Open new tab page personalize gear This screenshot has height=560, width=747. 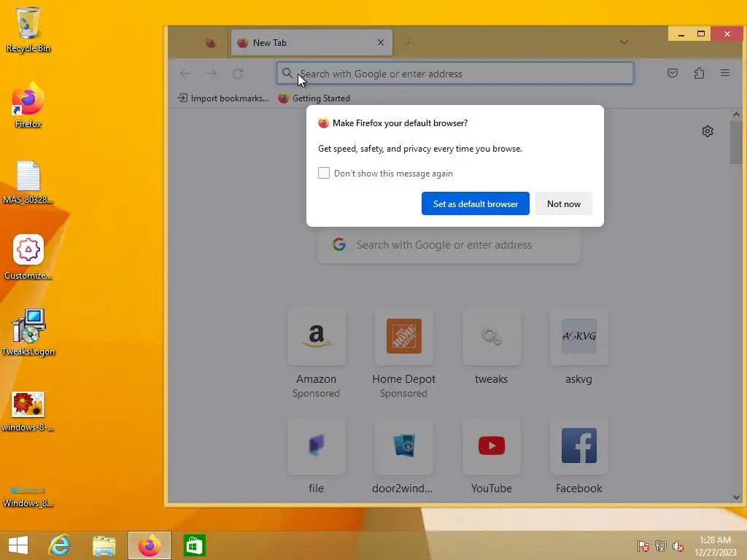(x=708, y=131)
